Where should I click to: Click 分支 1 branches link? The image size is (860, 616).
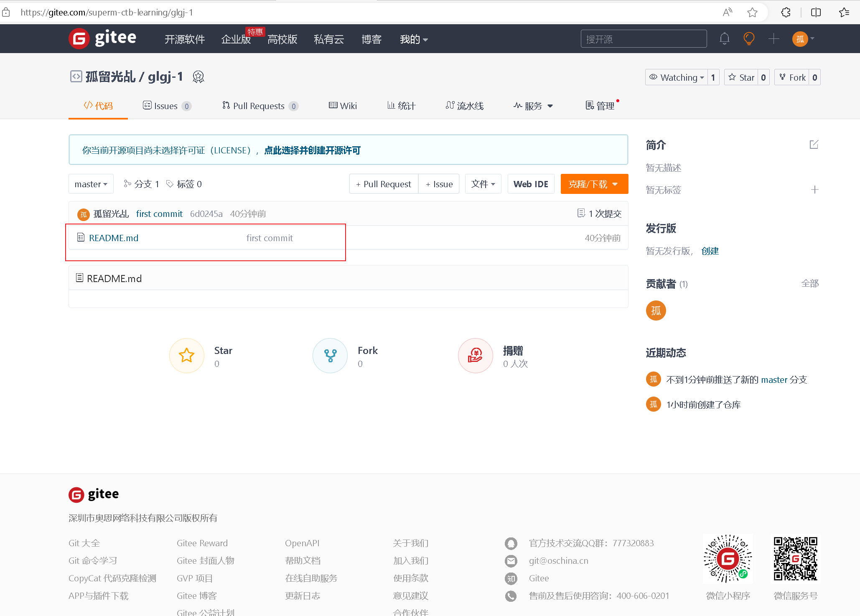[142, 184]
